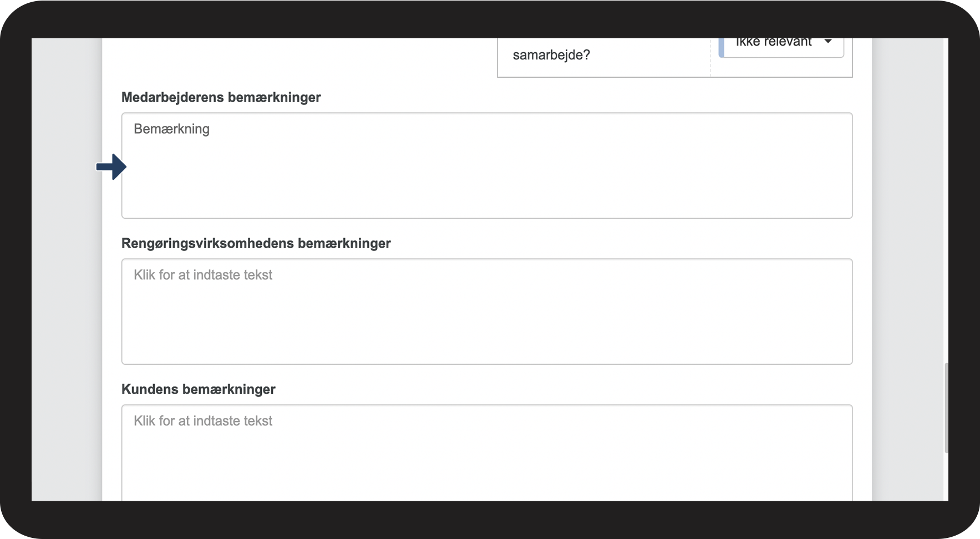Screen dimensions: 980x539
Task: Click inside the Medarbejderens bemærkninger text box
Action: click(486, 172)
